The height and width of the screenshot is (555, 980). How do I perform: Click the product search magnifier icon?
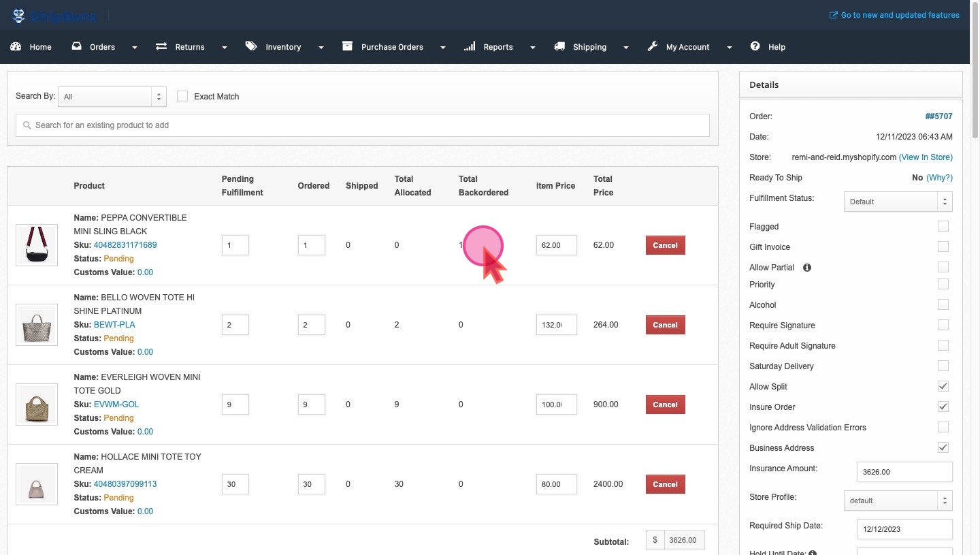click(27, 125)
